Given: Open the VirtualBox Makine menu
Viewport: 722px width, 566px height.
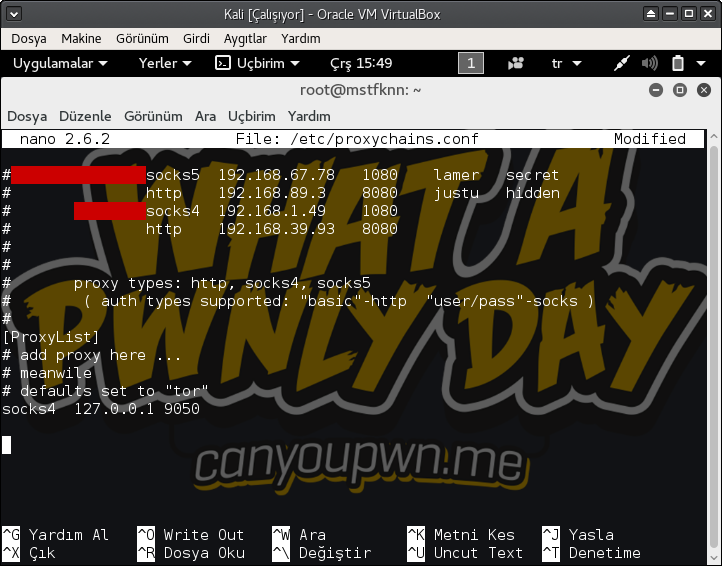Looking at the screenshot, I should pos(81,38).
